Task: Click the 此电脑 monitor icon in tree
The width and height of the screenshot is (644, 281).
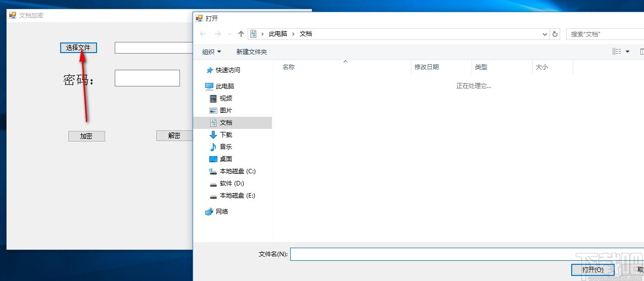Action: [x=209, y=86]
